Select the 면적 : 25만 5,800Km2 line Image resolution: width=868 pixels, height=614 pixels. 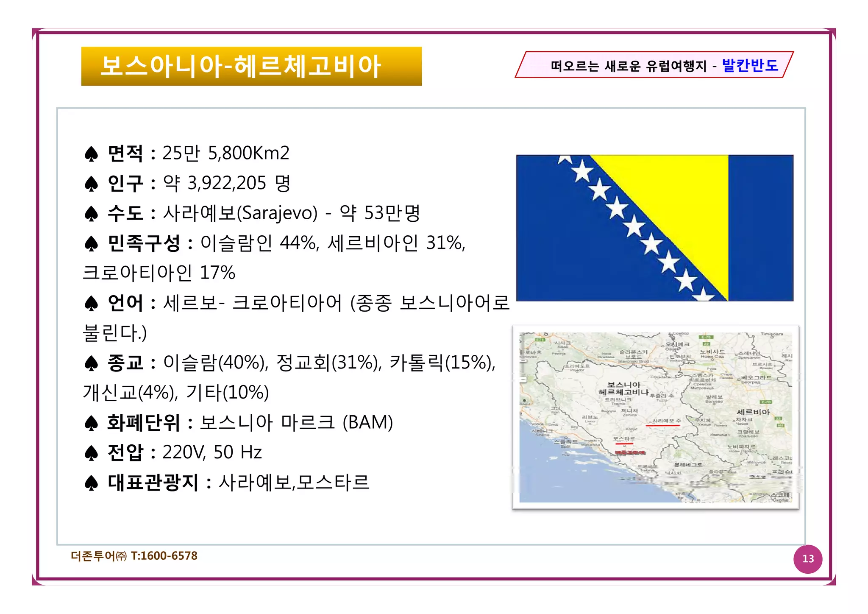[187, 153]
